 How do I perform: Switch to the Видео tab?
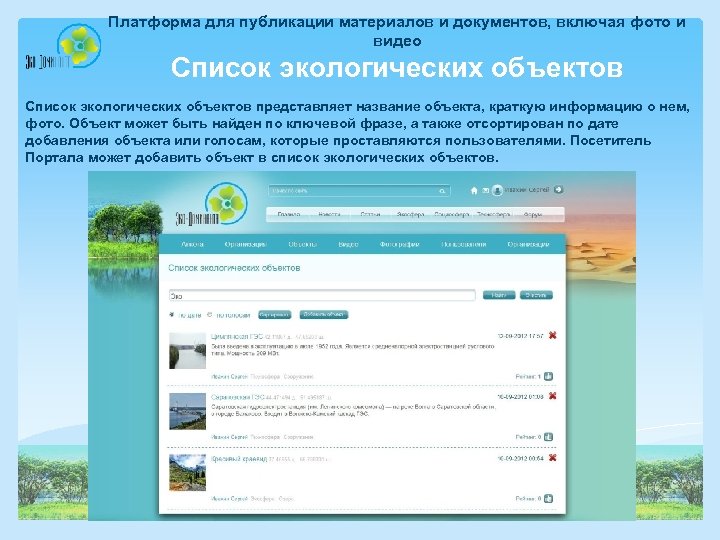pyautogui.click(x=348, y=244)
